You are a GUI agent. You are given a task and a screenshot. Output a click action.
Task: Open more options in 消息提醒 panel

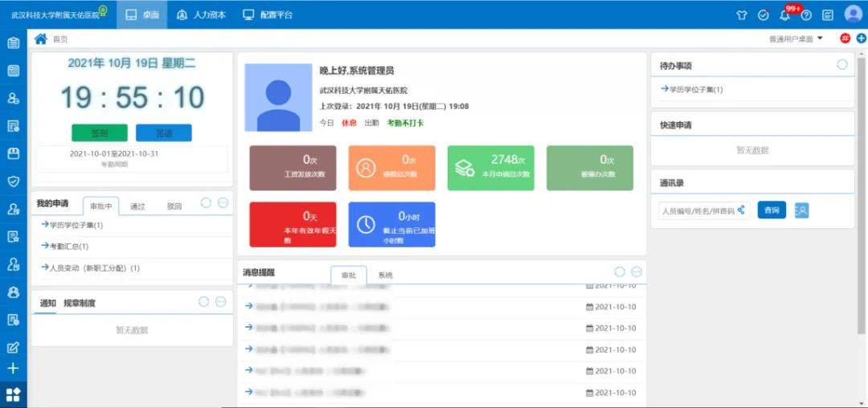click(x=637, y=272)
